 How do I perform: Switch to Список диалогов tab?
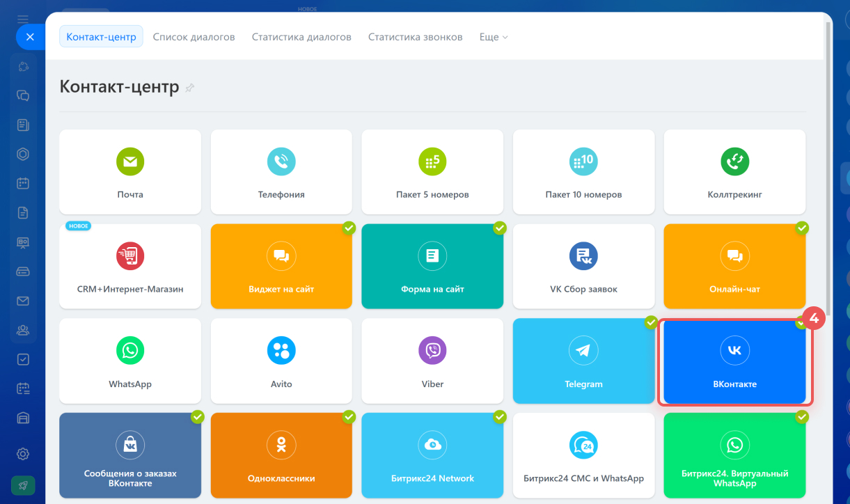click(x=194, y=37)
